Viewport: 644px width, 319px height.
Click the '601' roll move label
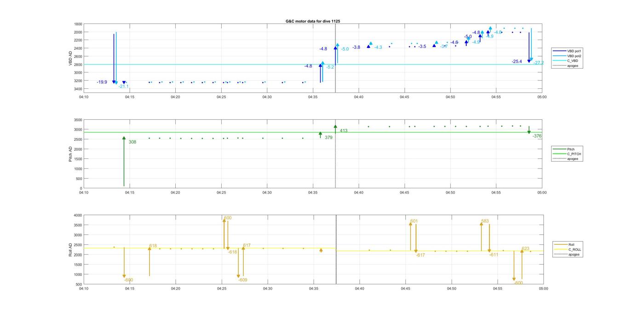pyautogui.click(x=414, y=221)
